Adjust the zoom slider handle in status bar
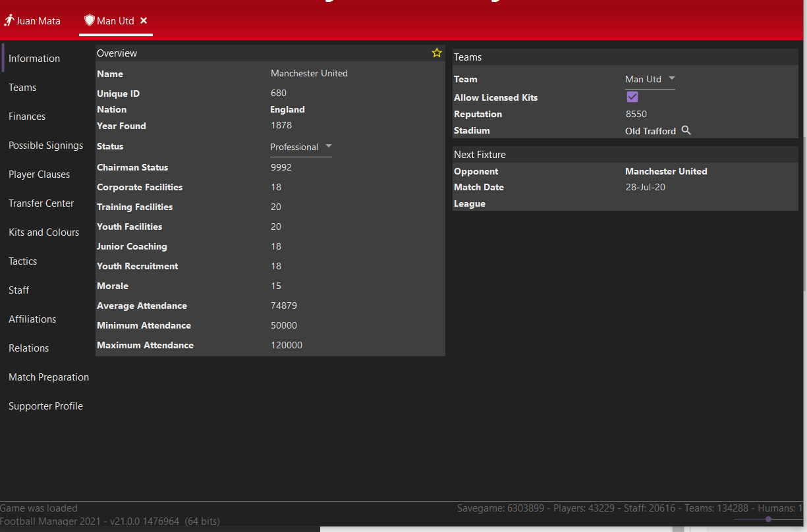This screenshot has height=532, width=807. pos(768,519)
